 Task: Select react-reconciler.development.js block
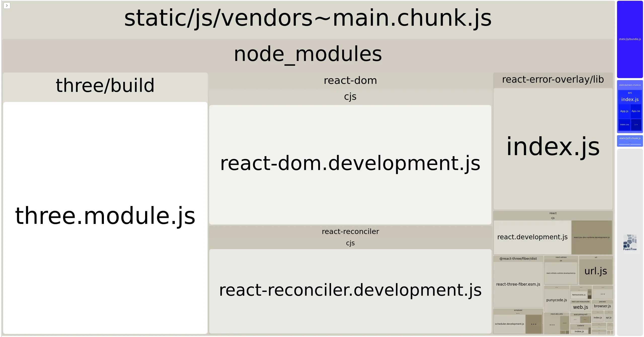pyautogui.click(x=350, y=290)
